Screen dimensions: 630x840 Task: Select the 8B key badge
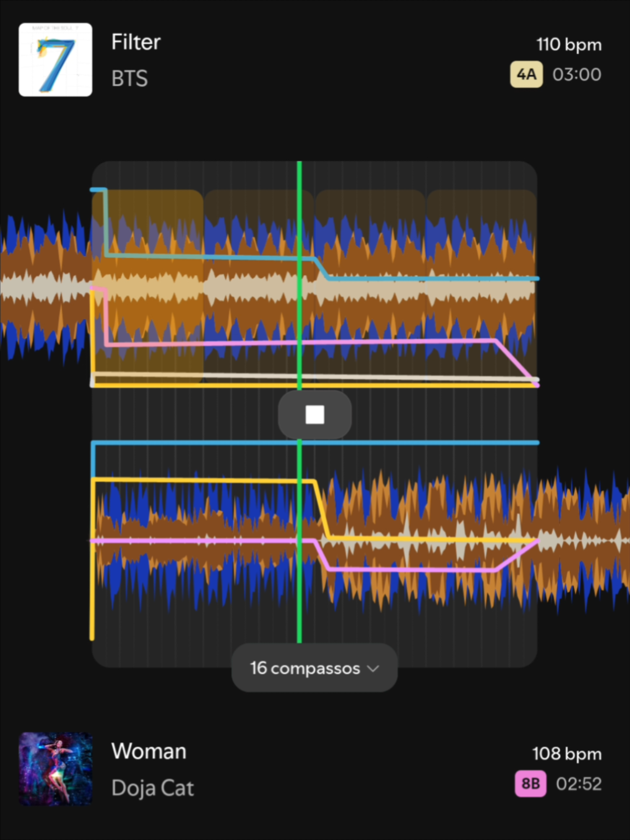click(x=530, y=784)
